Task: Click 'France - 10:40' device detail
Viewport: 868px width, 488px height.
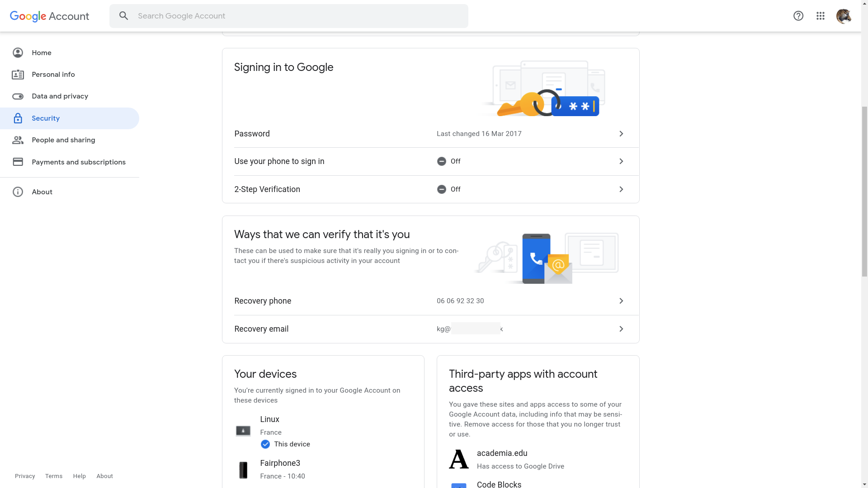Action: (x=283, y=476)
